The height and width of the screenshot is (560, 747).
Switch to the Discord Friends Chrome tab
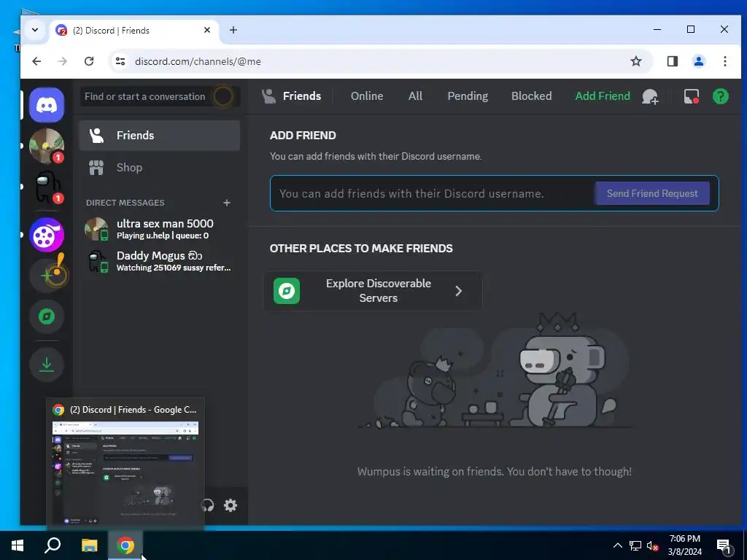(x=133, y=31)
